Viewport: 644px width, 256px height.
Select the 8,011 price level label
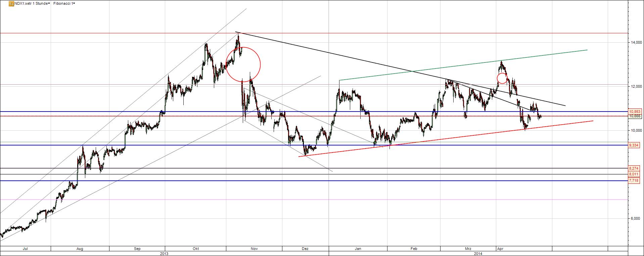click(x=634, y=174)
